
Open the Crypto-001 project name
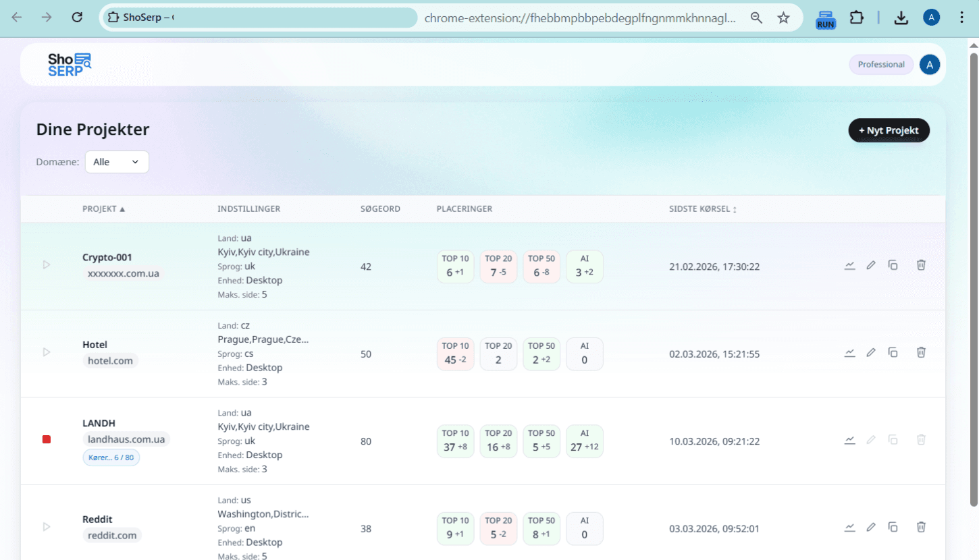point(107,257)
